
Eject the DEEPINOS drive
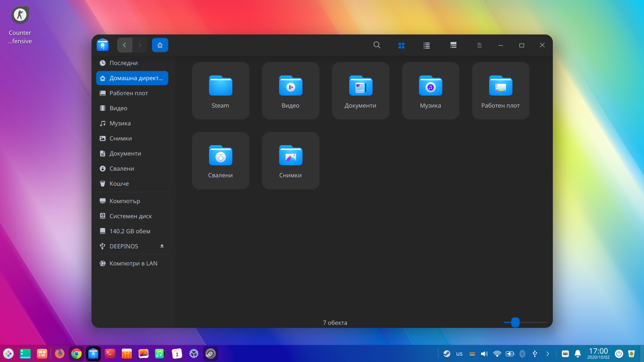pyautogui.click(x=162, y=246)
